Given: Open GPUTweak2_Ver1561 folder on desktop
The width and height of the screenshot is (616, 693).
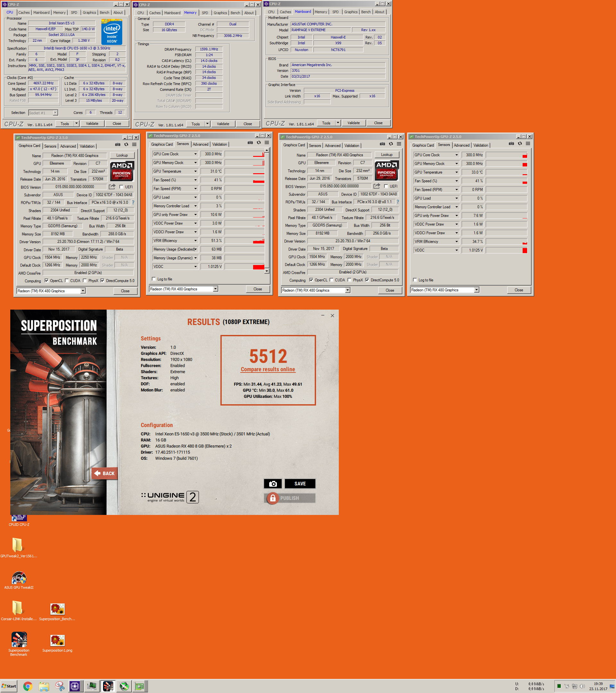Looking at the screenshot, I should (18, 547).
